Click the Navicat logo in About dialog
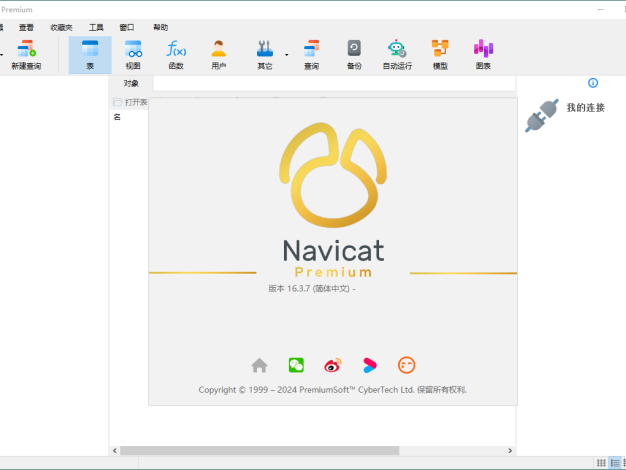Viewport: 626px width, 470px height. tap(333, 175)
